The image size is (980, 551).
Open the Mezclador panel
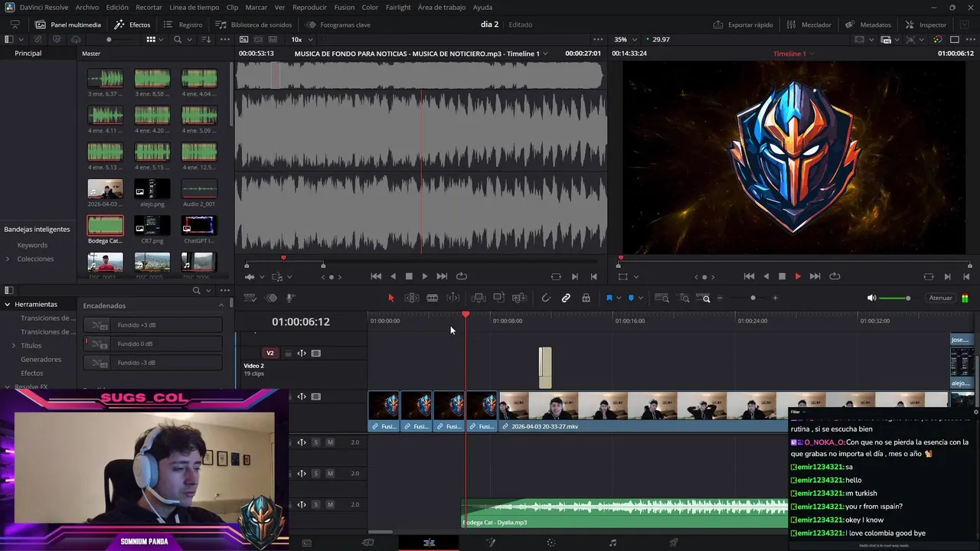coord(808,24)
